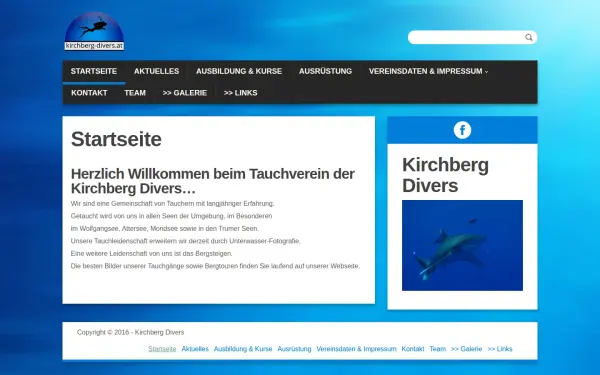Image resolution: width=600 pixels, height=375 pixels.
Task: Click the shark photo thumbnail
Action: pyautogui.click(x=462, y=245)
